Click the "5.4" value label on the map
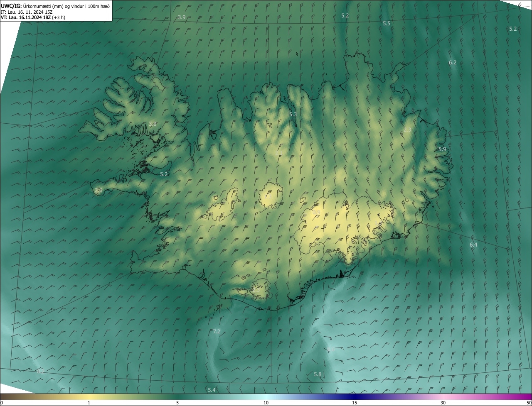 coord(212,390)
